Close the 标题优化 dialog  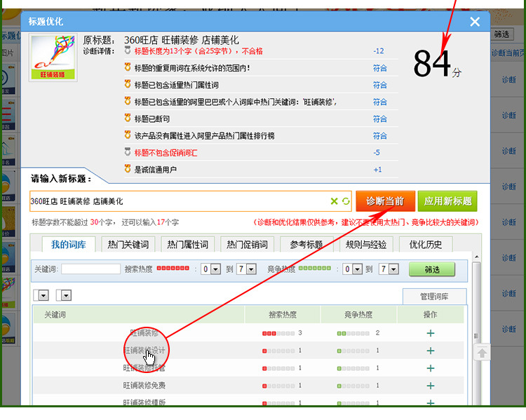point(475,22)
